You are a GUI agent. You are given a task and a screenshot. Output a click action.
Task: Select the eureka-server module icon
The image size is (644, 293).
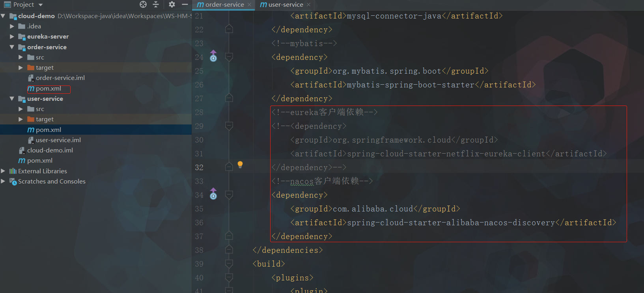22,37
